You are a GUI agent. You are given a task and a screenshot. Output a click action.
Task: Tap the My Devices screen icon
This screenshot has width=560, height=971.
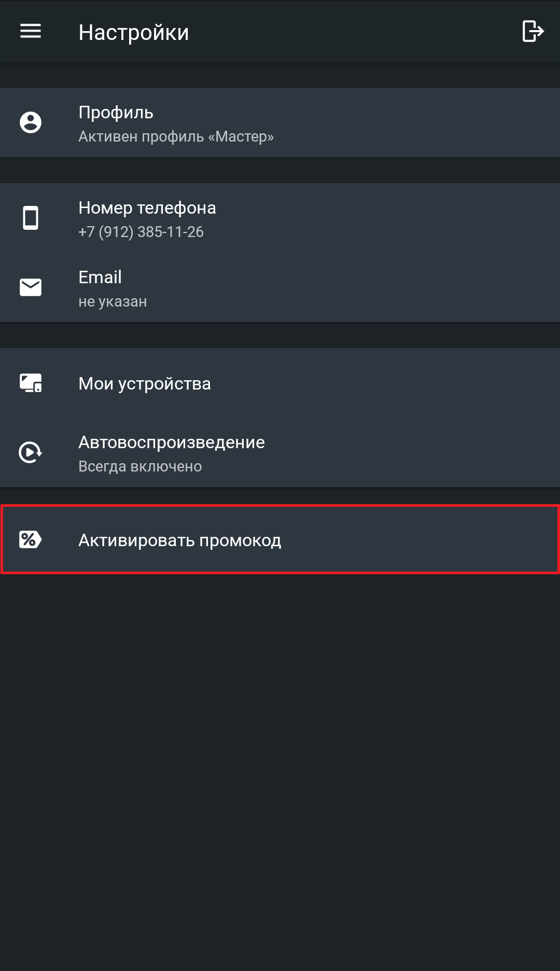coord(31,383)
